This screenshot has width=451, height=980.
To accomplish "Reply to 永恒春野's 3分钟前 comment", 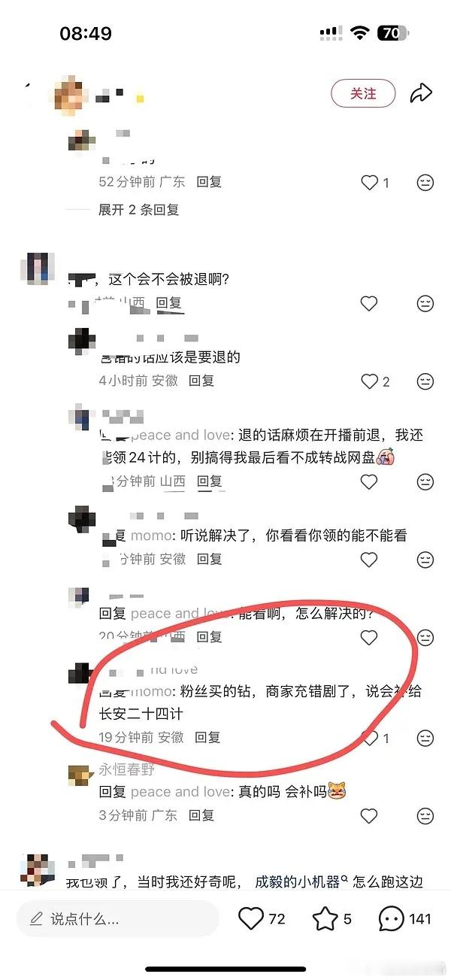I will 201,815.
